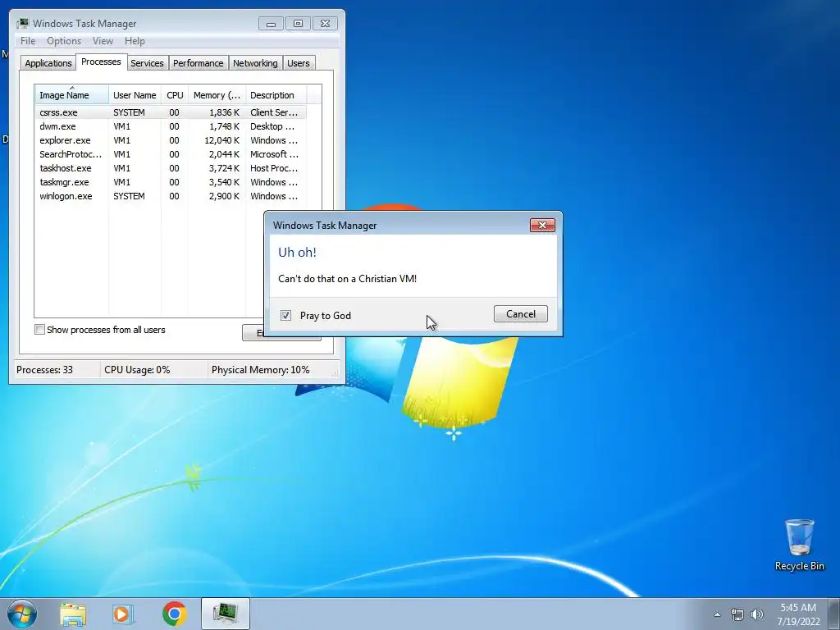Select dwm.exe process row

pos(171,126)
